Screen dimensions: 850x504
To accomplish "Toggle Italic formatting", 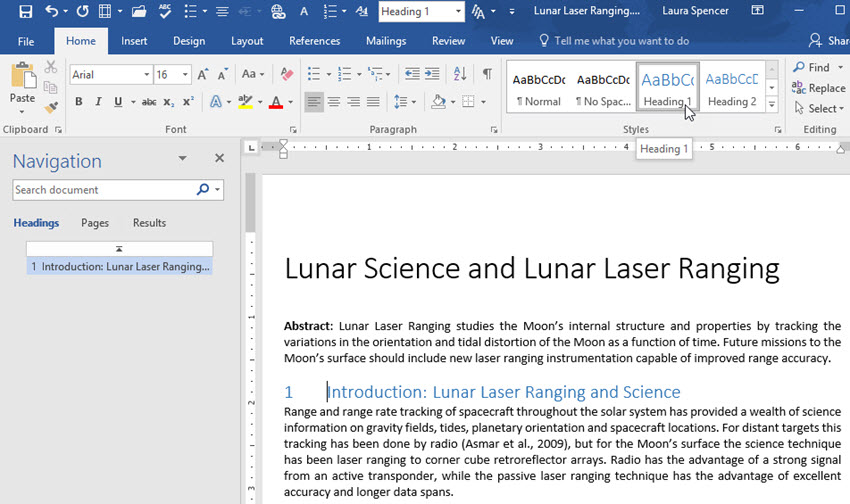I will point(98,102).
